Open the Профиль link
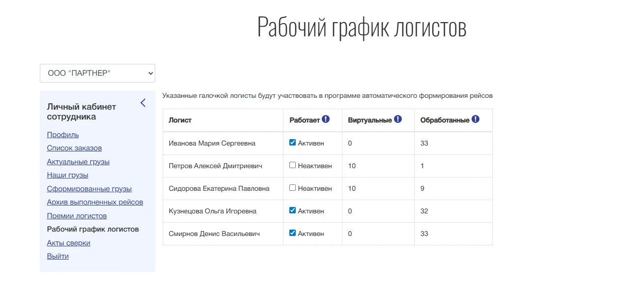 63,135
